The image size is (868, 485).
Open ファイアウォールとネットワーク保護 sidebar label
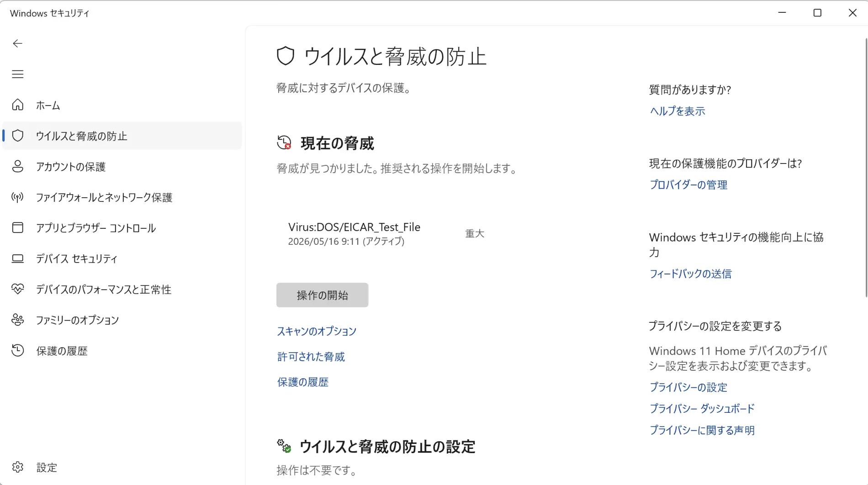click(104, 197)
